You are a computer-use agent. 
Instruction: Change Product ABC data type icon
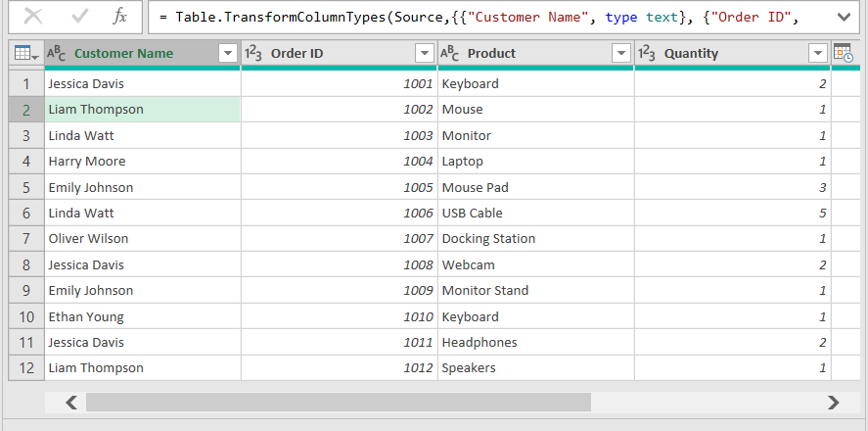[449, 54]
